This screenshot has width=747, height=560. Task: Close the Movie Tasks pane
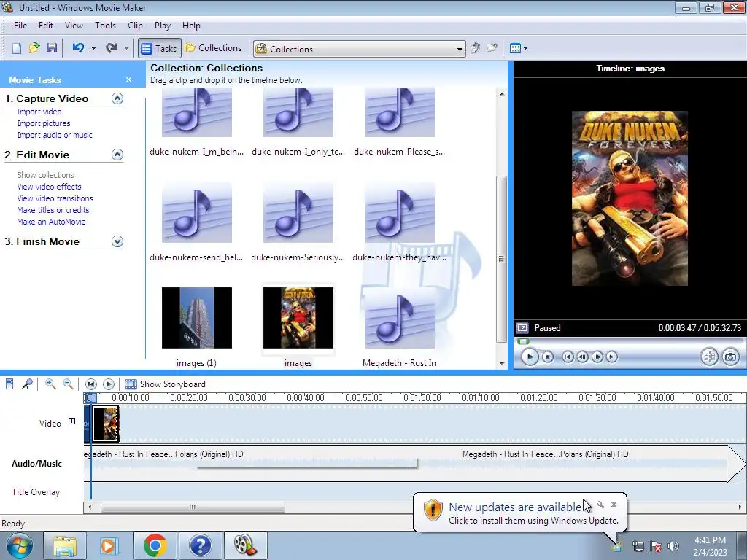(x=128, y=79)
